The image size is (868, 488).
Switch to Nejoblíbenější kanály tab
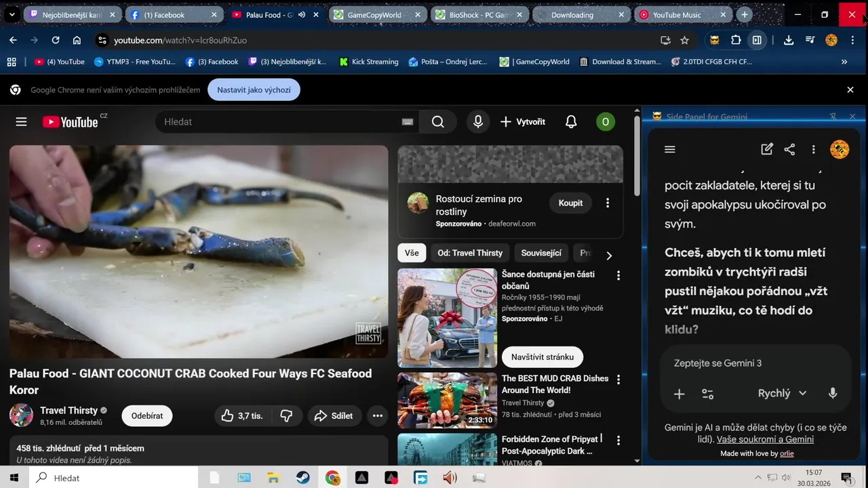click(x=73, y=14)
